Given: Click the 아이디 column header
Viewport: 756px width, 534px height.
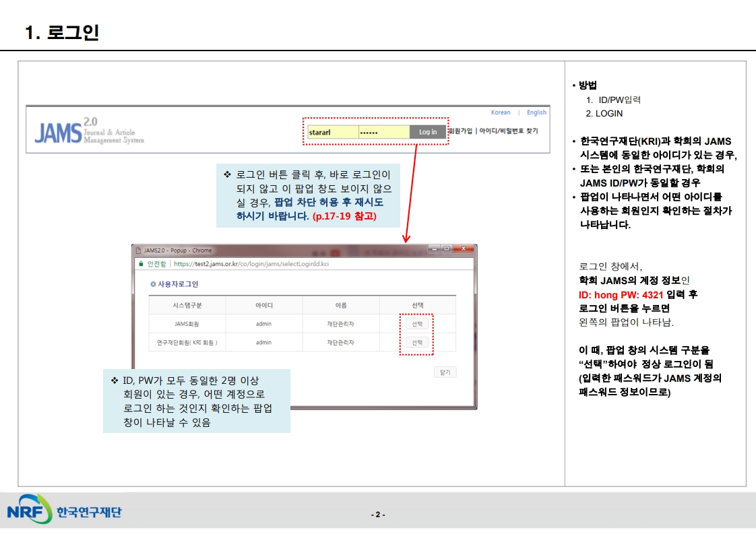Looking at the screenshot, I should click(263, 306).
